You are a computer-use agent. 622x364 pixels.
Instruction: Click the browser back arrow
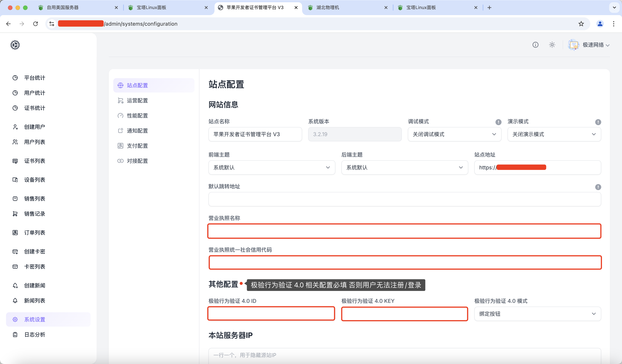click(x=8, y=24)
